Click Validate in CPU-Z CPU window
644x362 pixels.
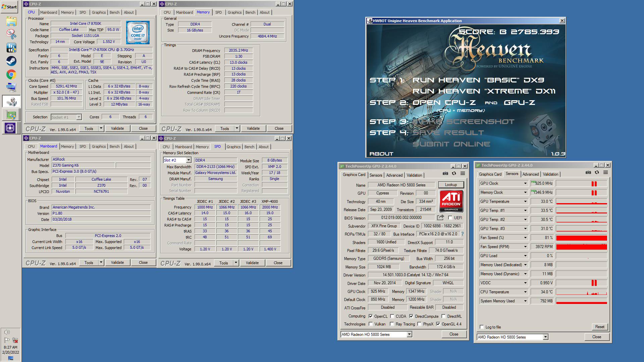[x=117, y=128]
